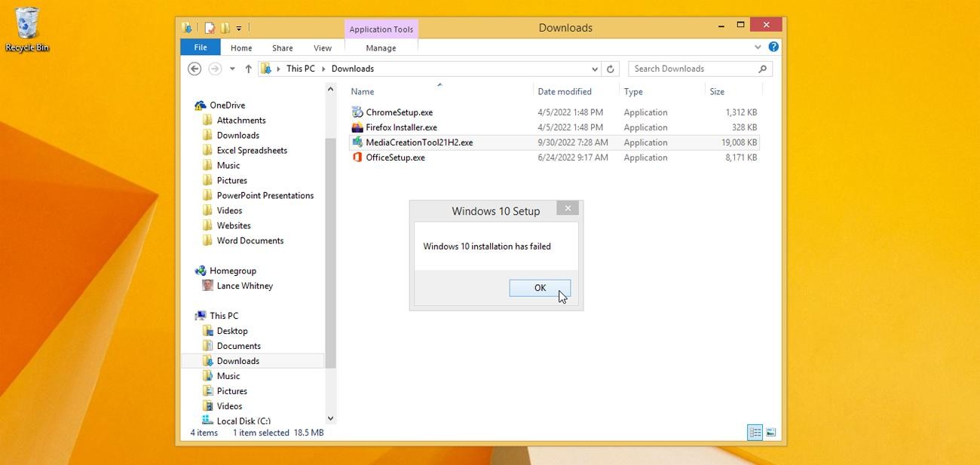The width and height of the screenshot is (980, 465).
Task: Click the Firefox Installer.exe file icon
Action: pos(357,127)
